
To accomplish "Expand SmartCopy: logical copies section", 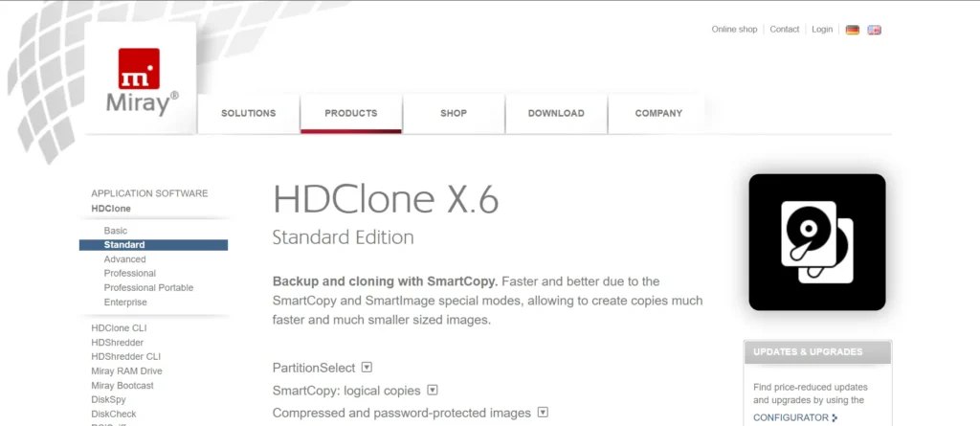I will click(x=432, y=390).
